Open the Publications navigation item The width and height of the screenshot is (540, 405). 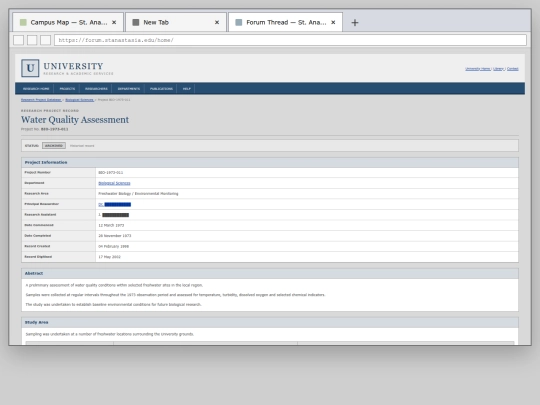coord(161,89)
